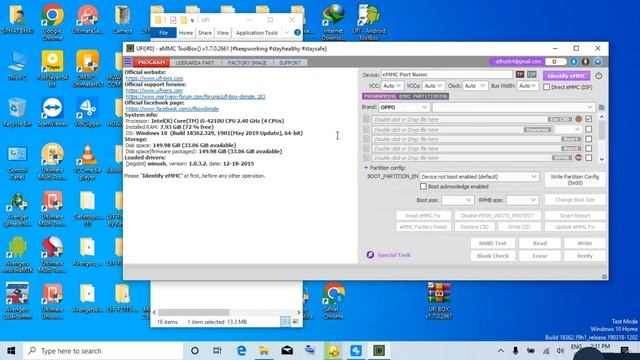This screenshot has height=360, width=640.
Task: Switch to the FACTORY IMAGE tab
Action: pos(247,62)
